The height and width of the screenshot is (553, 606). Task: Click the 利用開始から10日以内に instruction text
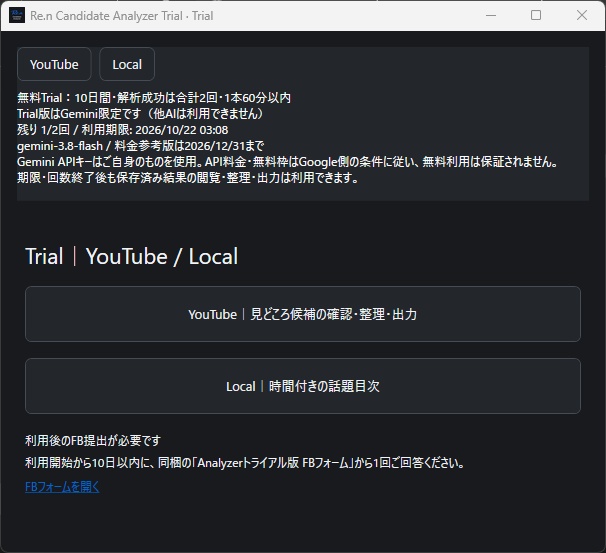(246, 463)
